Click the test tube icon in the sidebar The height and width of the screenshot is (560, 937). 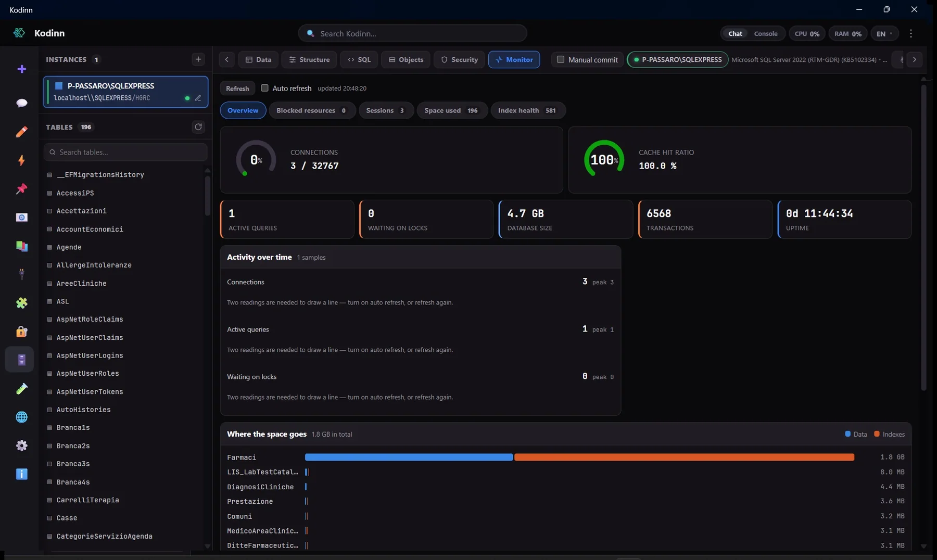(21, 389)
